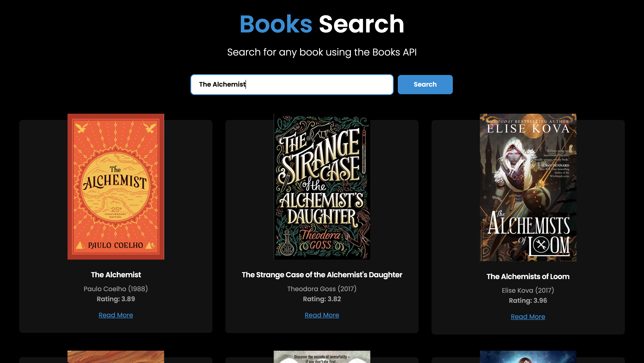This screenshot has width=644, height=363.
Task: Click author line 'Elise Kova (2017)'
Action: coord(528,290)
